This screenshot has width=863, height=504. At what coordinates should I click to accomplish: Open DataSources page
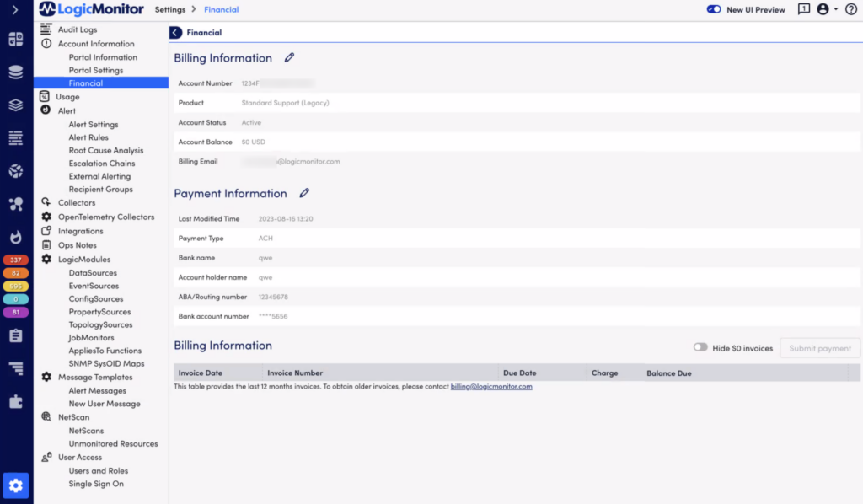point(93,273)
